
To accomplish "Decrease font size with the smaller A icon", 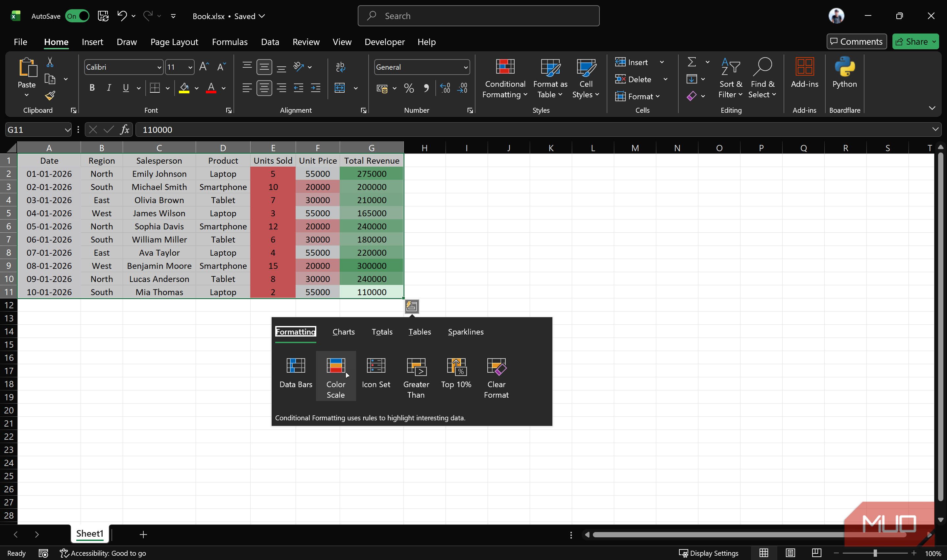I will point(222,67).
